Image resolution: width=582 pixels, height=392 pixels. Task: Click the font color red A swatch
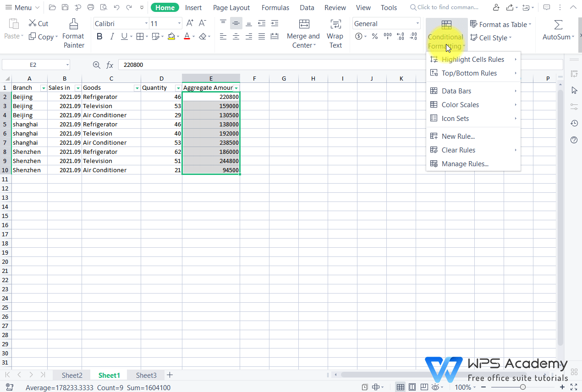(187, 37)
